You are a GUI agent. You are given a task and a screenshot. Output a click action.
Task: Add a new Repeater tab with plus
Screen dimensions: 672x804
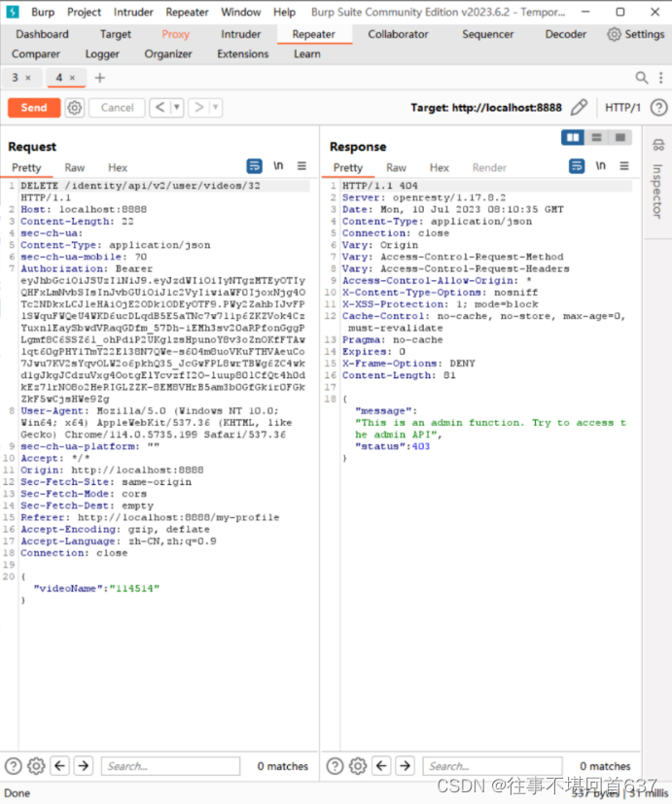100,78
